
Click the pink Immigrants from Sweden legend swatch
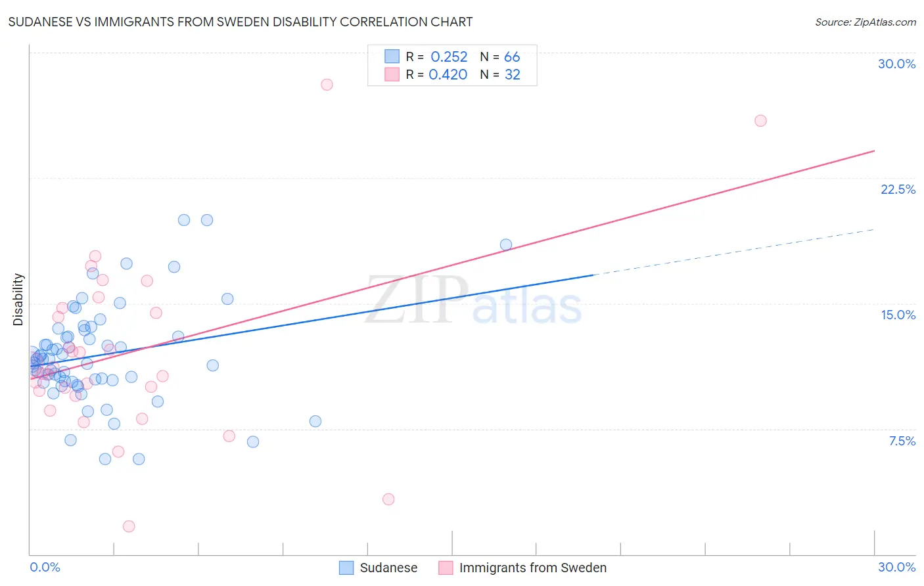pyautogui.click(x=446, y=568)
